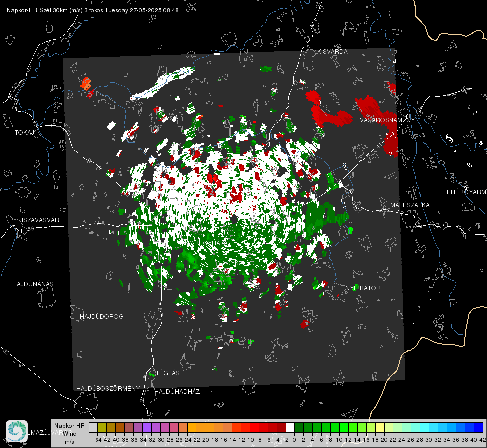Click the TOKAJ town label
The image size is (487, 448).
(x=24, y=133)
